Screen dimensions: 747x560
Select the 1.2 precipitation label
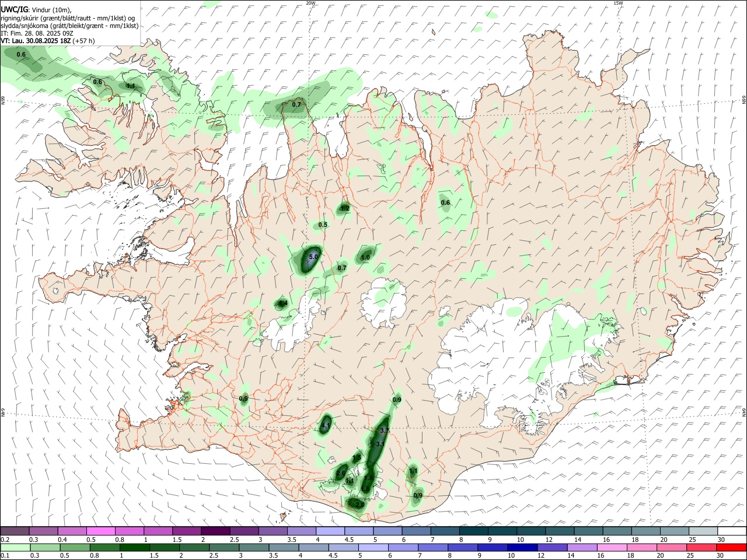pyautogui.click(x=345, y=208)
